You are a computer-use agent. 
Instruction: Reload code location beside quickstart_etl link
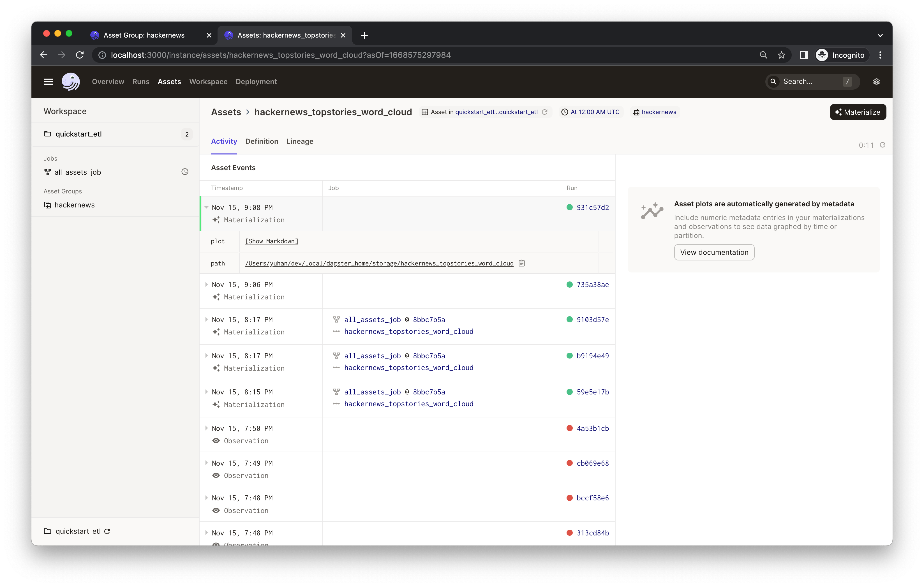click(x=544, y=112)
